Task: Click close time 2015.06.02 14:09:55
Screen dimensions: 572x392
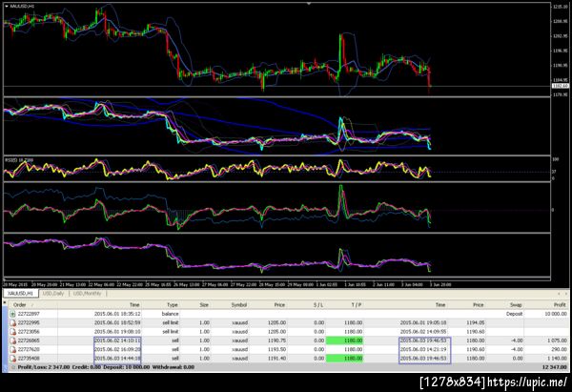Action: [x=423, y=332]
